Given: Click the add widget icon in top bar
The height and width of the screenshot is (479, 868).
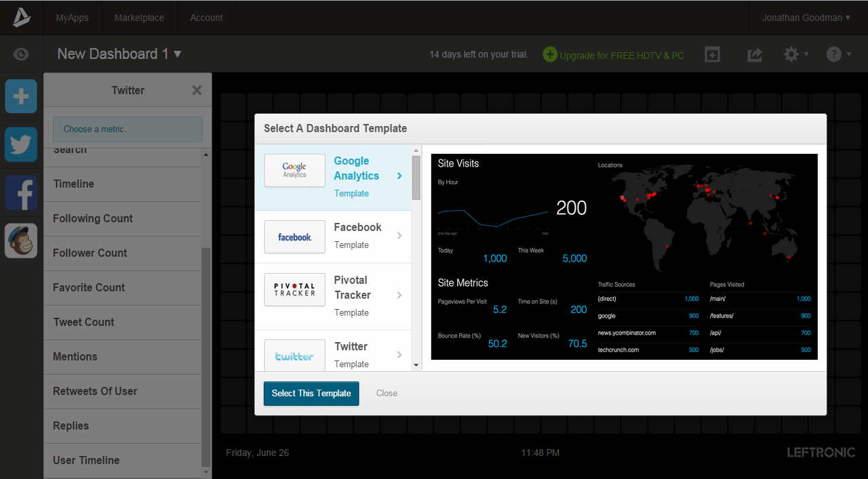Looking at the screenshot, I should [x=712, y=54].
